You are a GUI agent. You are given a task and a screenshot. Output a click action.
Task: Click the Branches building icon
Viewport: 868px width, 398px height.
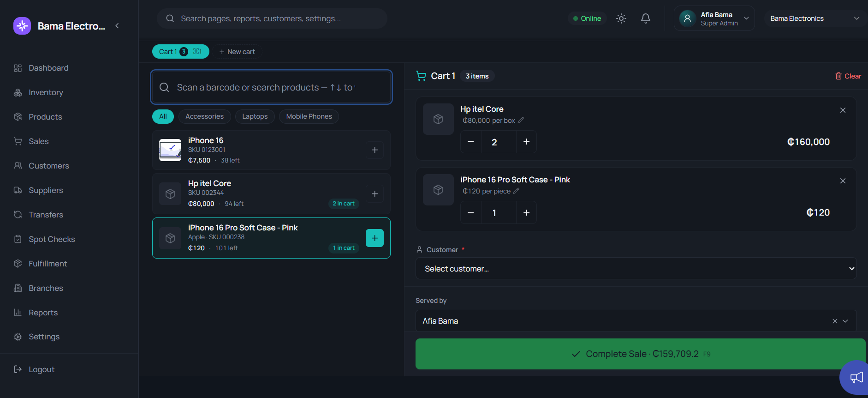(18, 288)
